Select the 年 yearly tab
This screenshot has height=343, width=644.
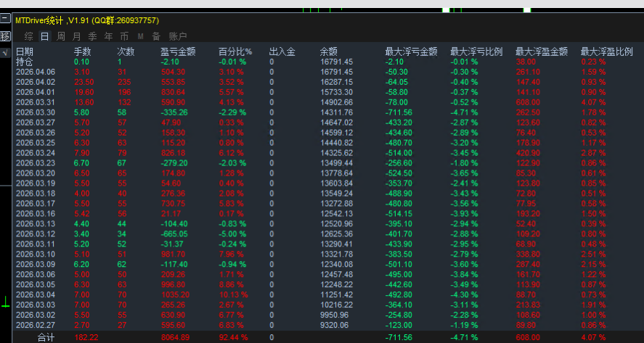tap(109, 36)
